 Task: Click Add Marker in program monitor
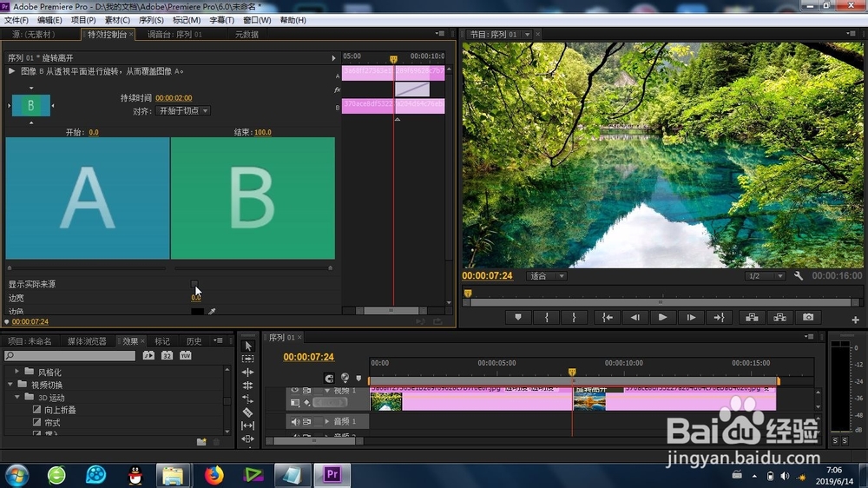(517, 318)
